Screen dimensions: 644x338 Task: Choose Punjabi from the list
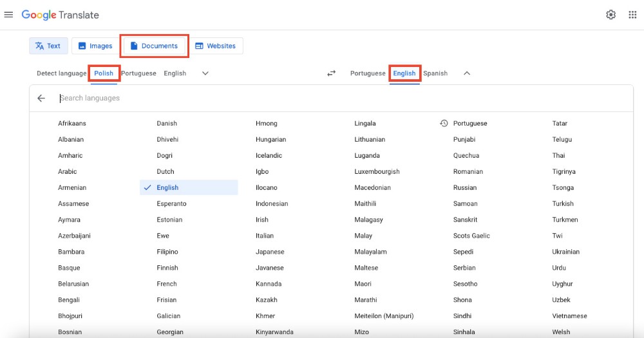click(x=464, y=139)
